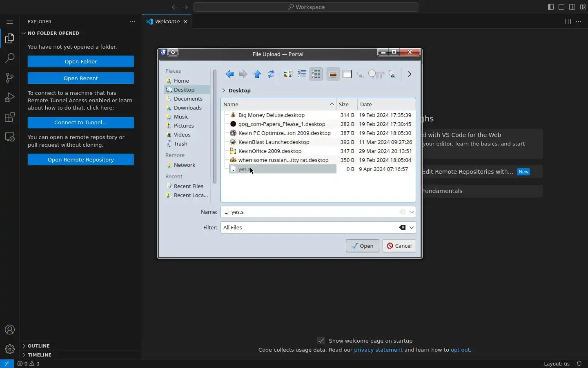Select Downloads in Places panel
Screen dimensions: 588x368
[187, 108]
